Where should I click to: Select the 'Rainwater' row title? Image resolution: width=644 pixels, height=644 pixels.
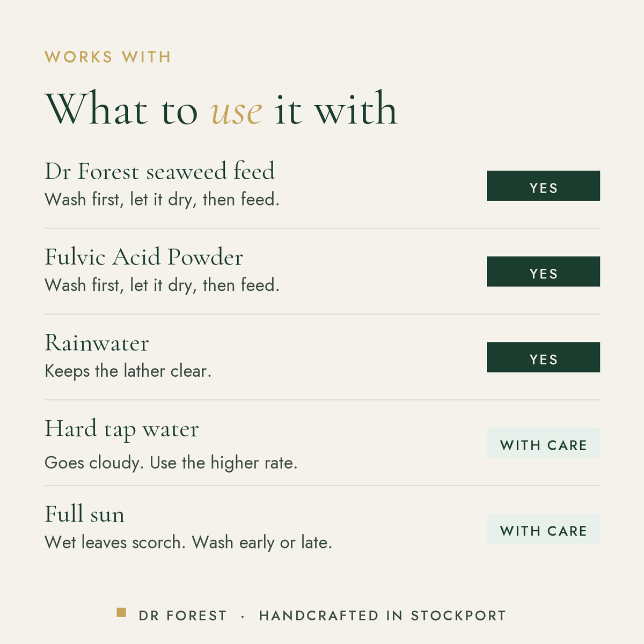pos(97,343)
